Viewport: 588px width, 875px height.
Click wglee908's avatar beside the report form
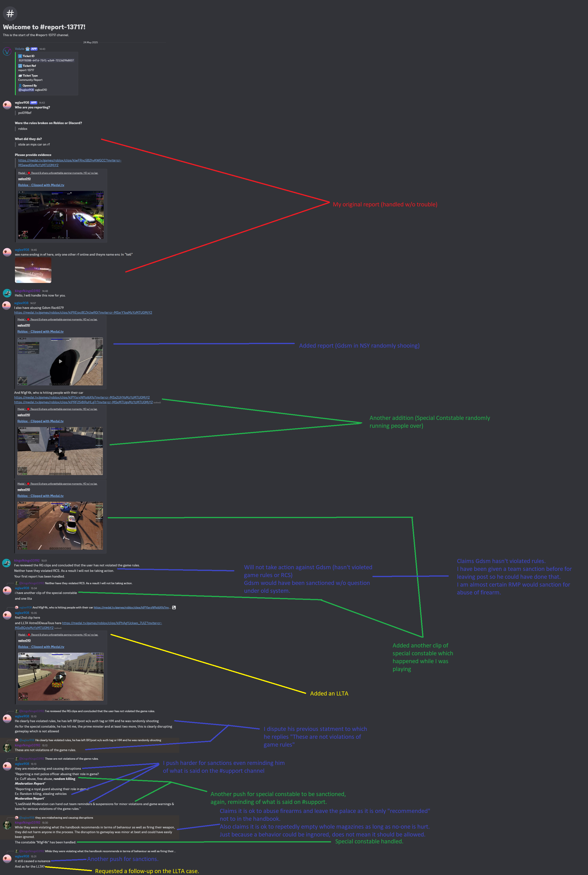pyautogui.click(x=7, y=105)
